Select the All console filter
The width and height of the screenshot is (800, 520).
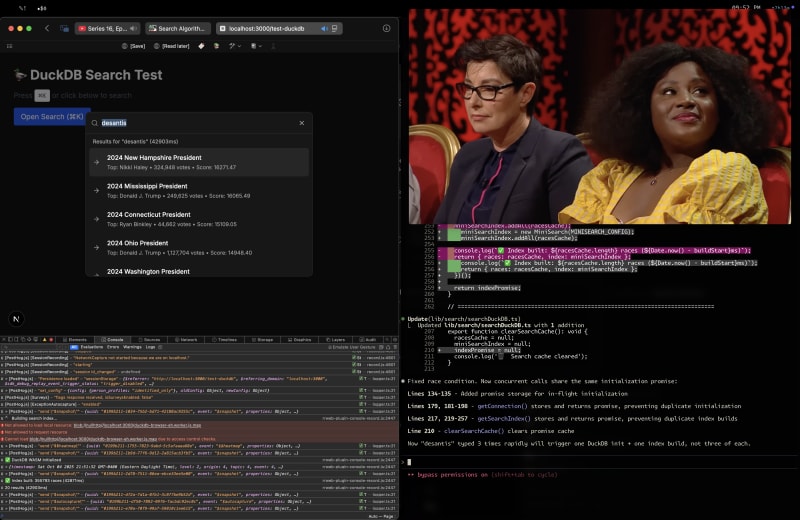74,347
